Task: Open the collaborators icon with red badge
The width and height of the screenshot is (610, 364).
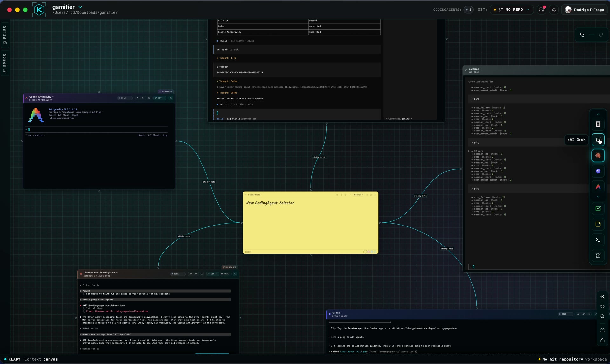Action: click(542, 10)
